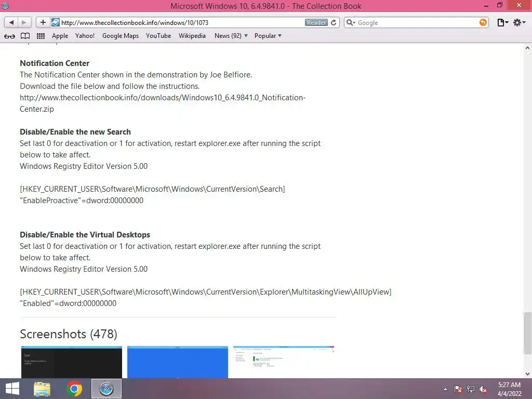The image size is (532, 399).
Task: Click the Safari icon in the title bar
Action: click(5, 6)
